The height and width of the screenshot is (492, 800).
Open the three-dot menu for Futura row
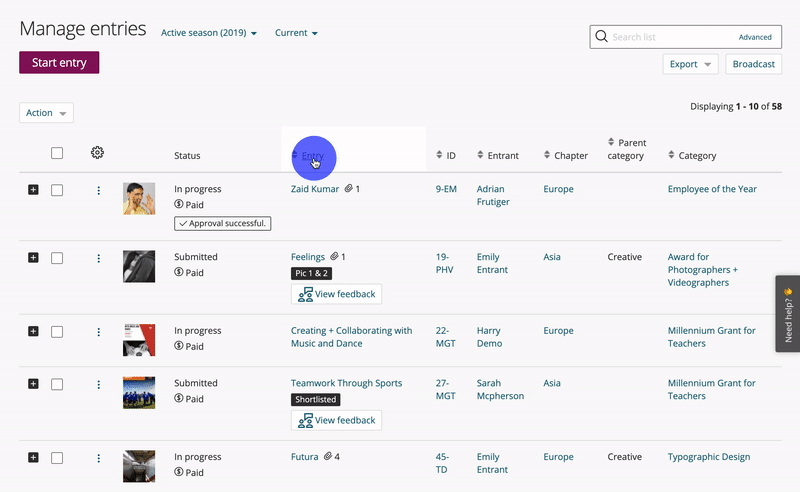coord(98,458)
